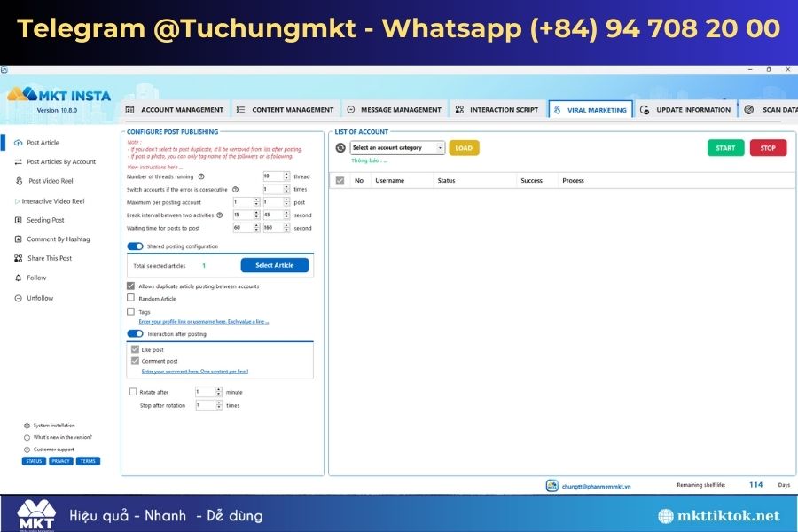Click the yellow LOAD button

coord(464,148)
